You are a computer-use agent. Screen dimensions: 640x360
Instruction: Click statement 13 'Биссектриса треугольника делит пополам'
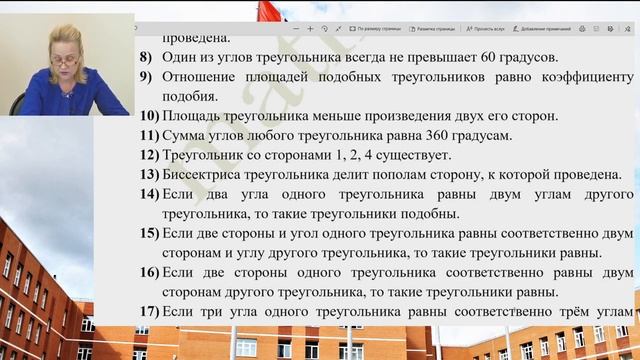381,175
